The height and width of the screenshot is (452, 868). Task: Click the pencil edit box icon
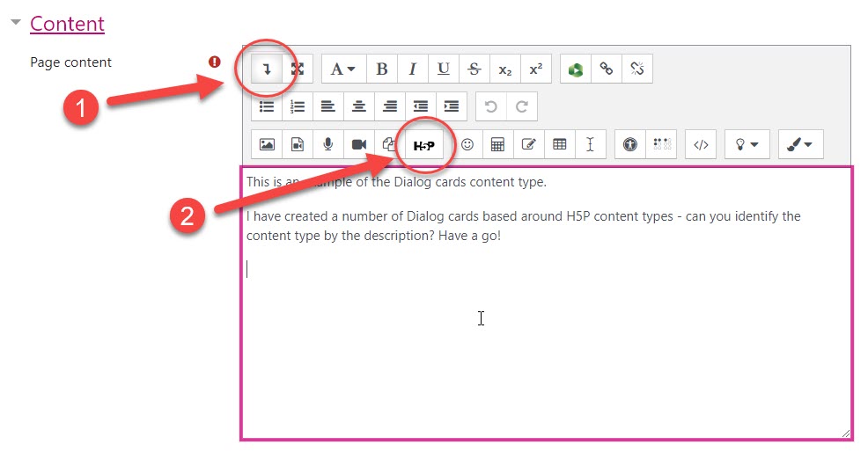(529, 144)
